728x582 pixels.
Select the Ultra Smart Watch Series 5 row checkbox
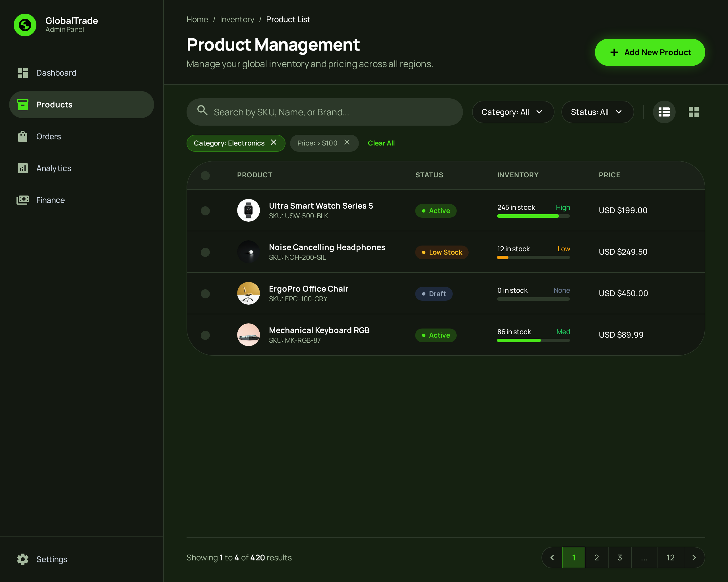(x=205, y=211)
